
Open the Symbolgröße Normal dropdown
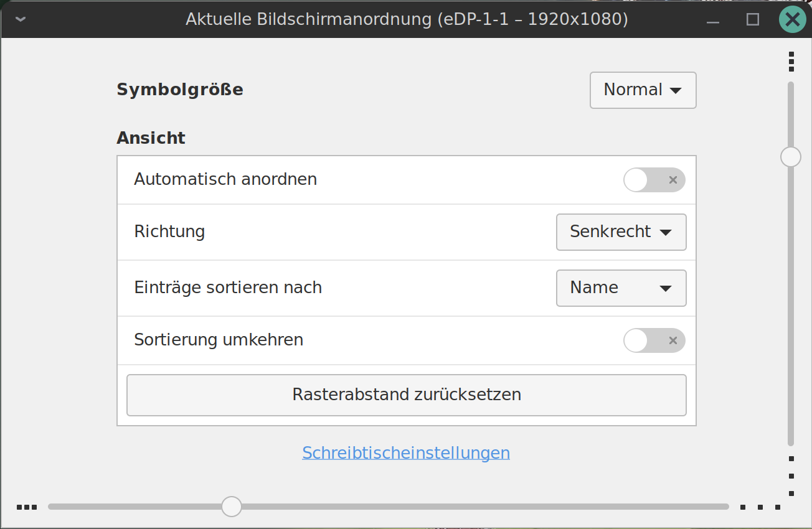(x=643, y=90)
